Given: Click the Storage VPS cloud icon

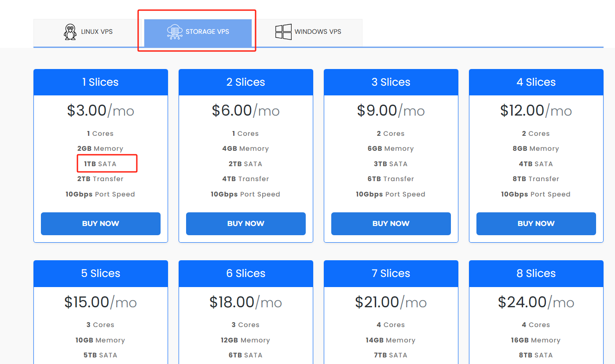Looking at the screenshot, I should (x=175, y=32).
